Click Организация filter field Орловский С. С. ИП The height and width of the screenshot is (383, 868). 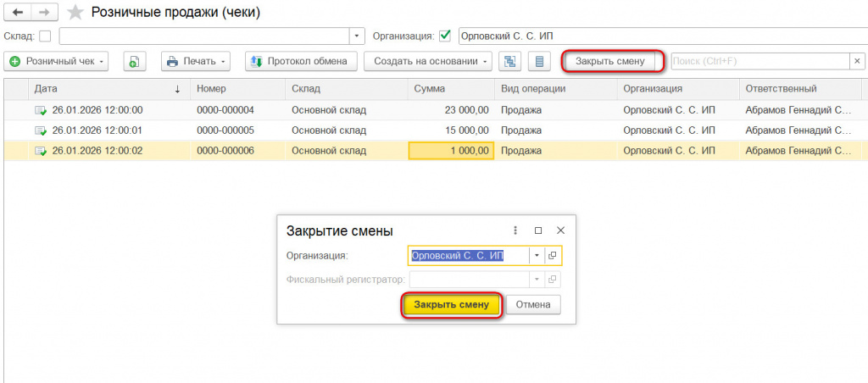coord(663,36)
